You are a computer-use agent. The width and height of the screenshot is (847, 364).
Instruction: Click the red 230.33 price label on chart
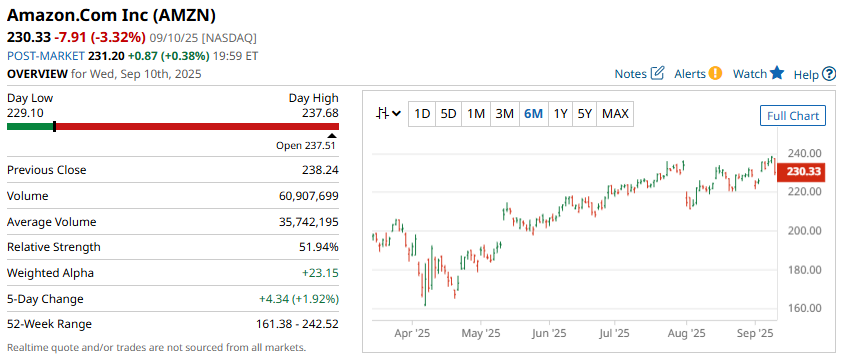point(801,172)
